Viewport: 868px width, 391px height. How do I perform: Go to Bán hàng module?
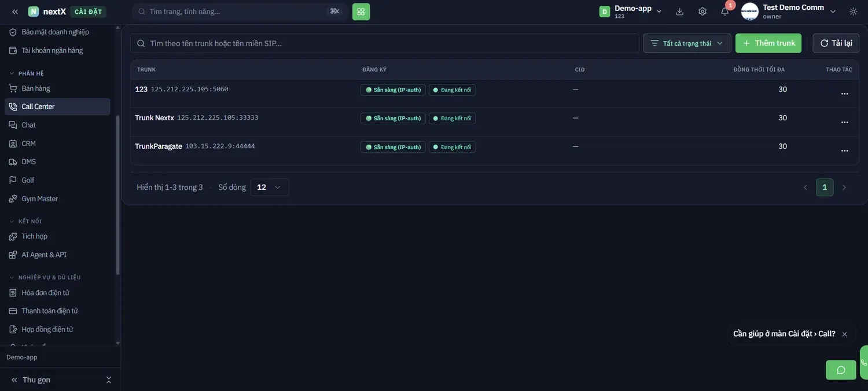pyautogui.click(x=57, y=88)
